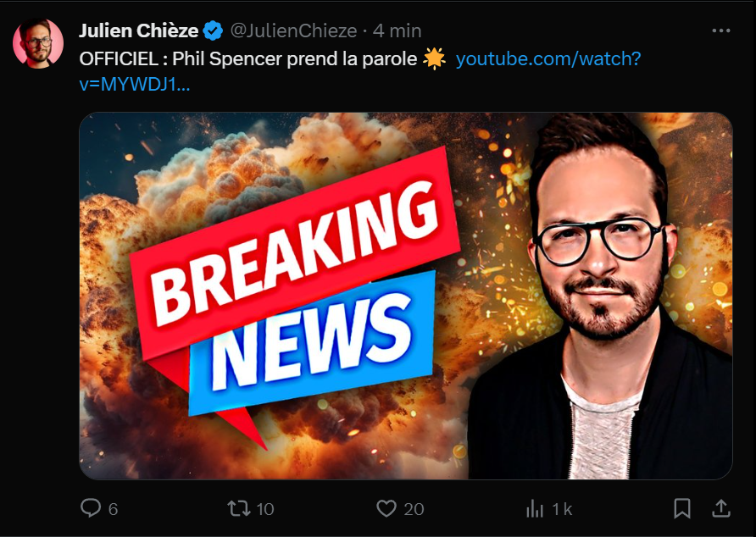Open the tweet via the 4 min timestamp
756x537 pixels.
(x=397, y=30)
